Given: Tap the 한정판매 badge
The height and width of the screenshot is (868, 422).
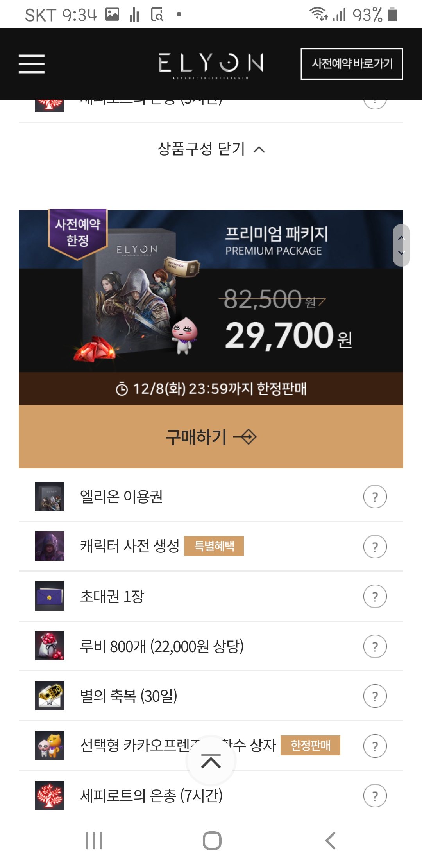Looking at the screenshot, I should pos(310,745).
